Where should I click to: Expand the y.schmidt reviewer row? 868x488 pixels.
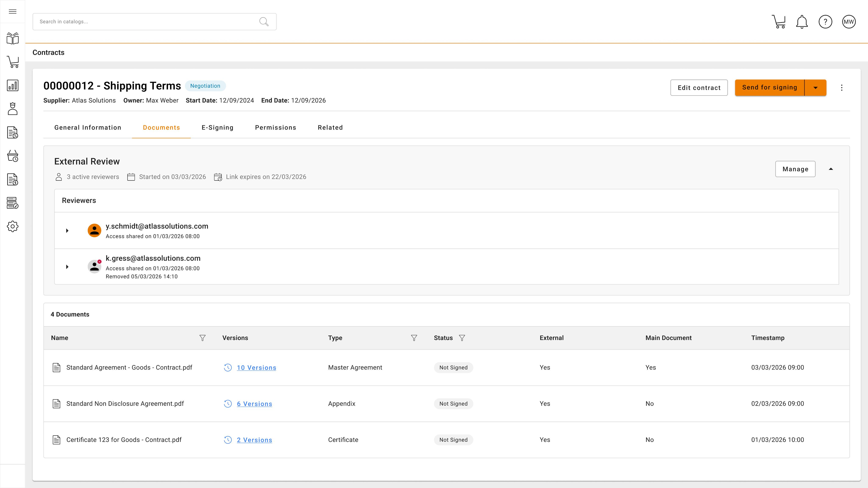coord(67,231)
